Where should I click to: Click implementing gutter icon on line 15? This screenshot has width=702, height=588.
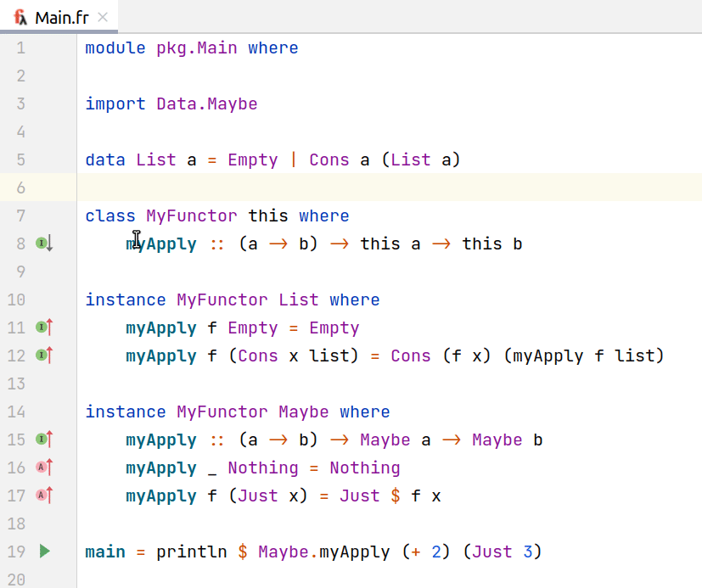click(44, 439)
